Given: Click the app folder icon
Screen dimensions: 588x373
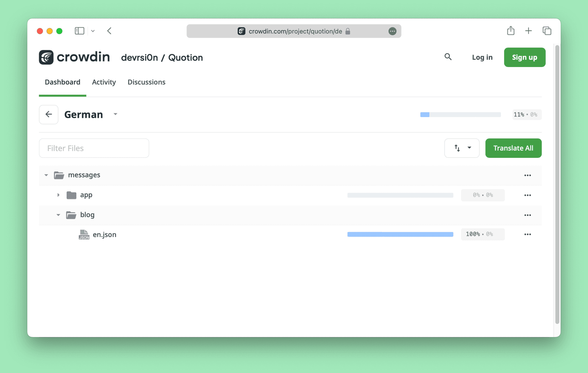Looking at the screenshot, I should click(72, 195).
